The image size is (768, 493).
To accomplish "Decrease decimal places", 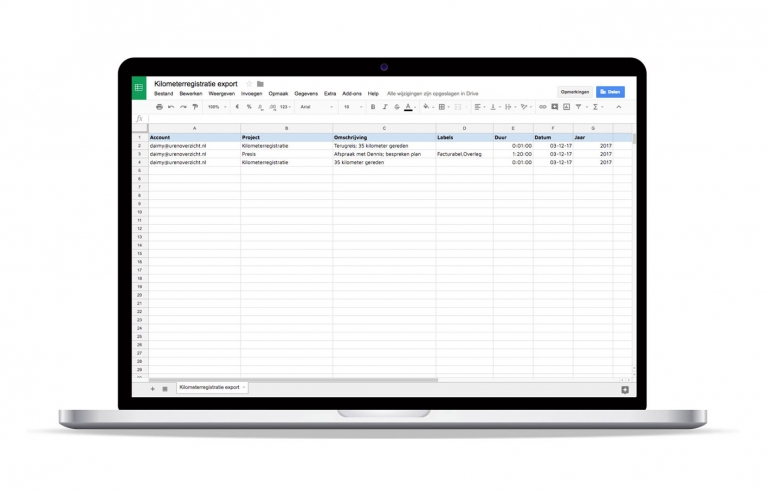I will pyautogui.click(x=261, y=107).
